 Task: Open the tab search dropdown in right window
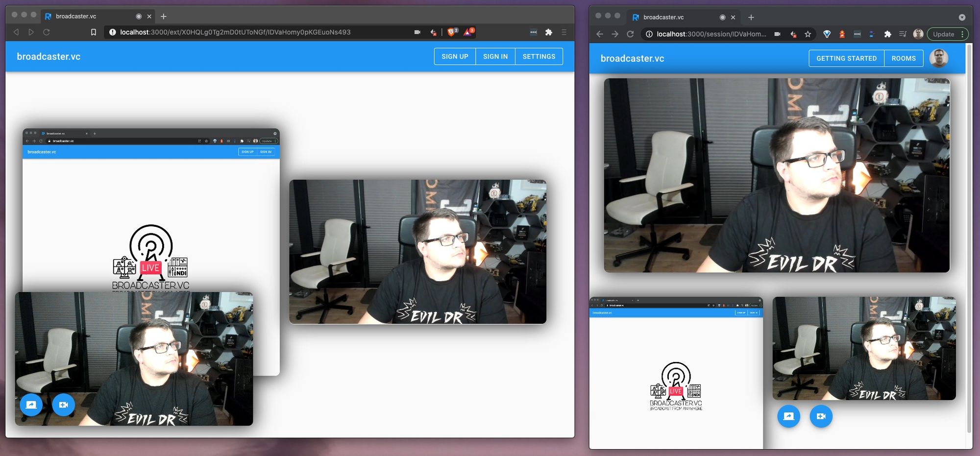962,17
